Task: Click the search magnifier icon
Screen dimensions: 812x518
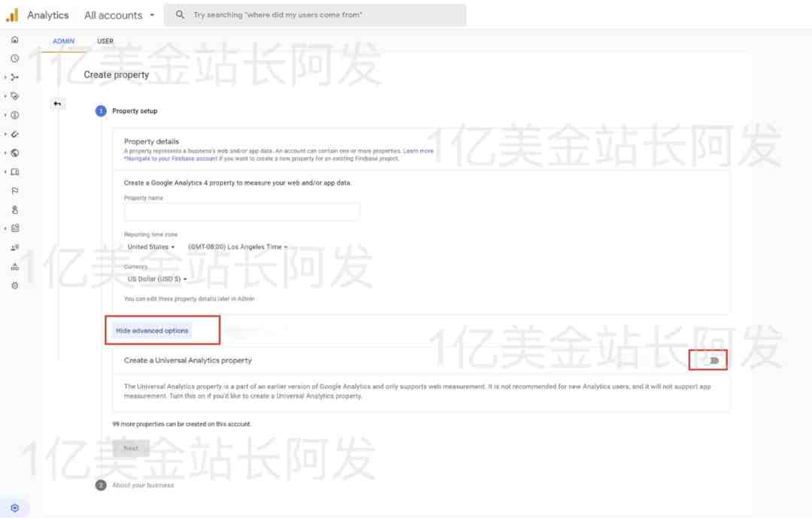Action: (180, 14)
